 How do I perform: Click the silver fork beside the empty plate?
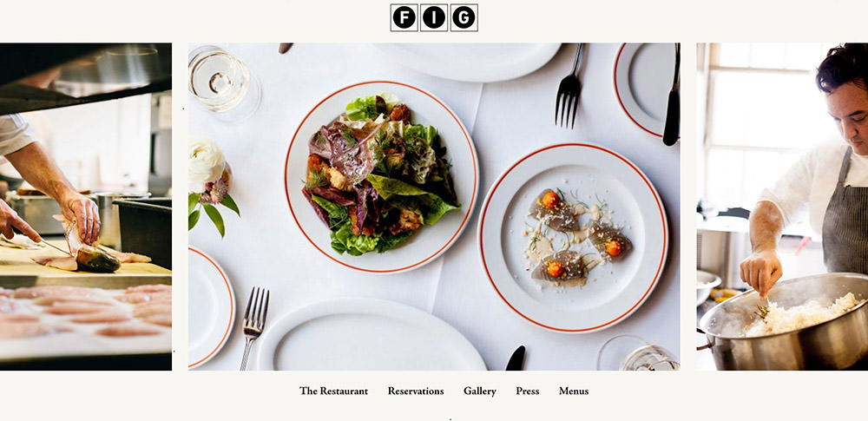[x=254, y=328]
